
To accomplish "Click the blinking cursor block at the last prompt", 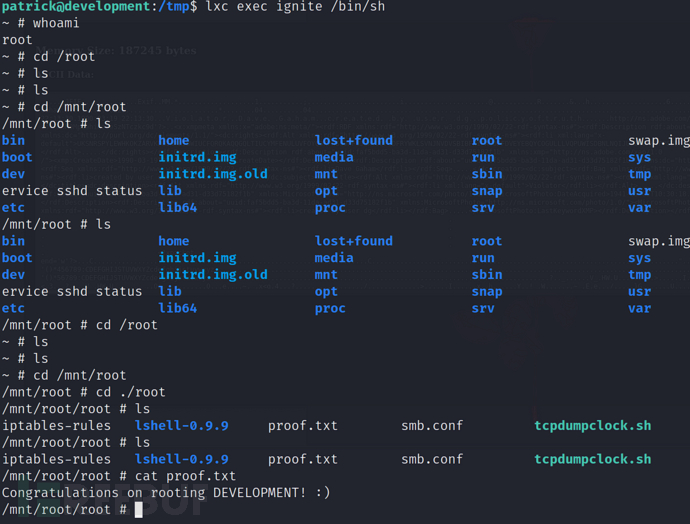I will 139,509.
